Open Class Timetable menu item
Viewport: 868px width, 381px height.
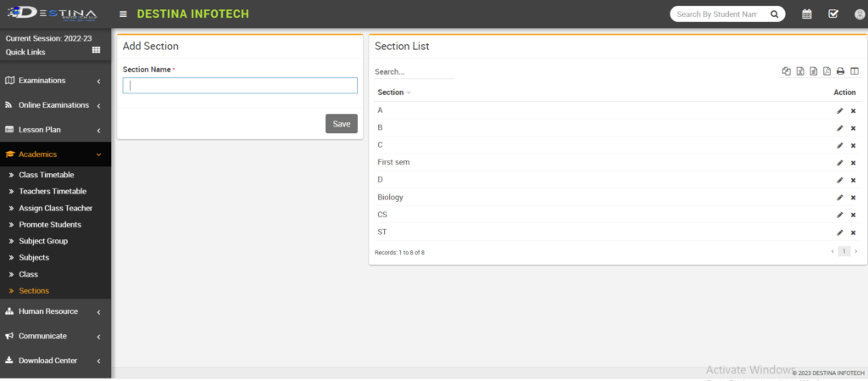pos(52,175)
